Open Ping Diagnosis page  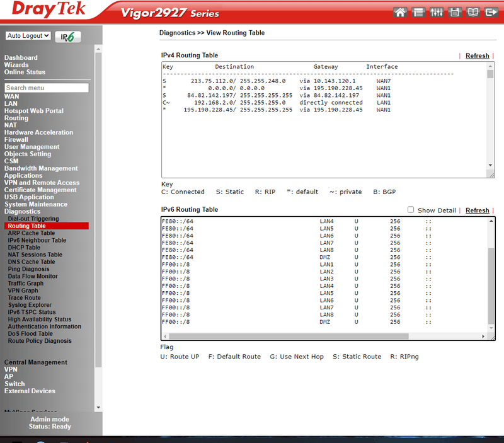pyautogui.click(x=28, y=268)
